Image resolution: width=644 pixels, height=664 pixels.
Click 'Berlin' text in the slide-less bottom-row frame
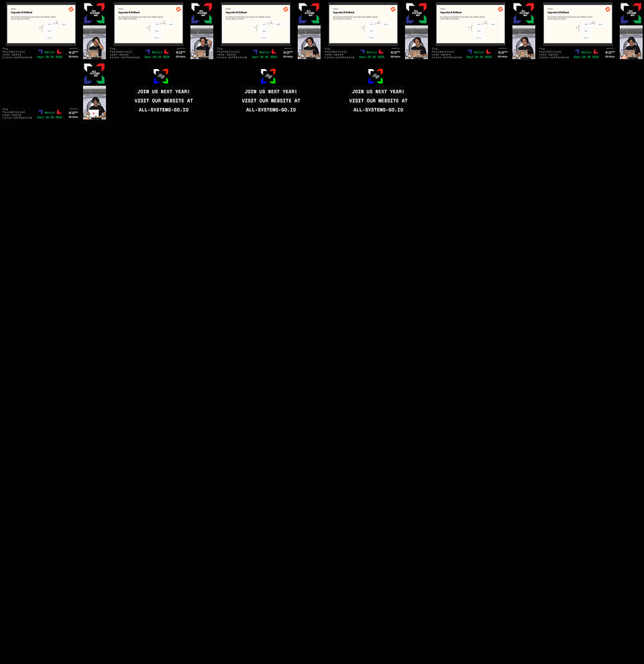[x=50, y=113]
